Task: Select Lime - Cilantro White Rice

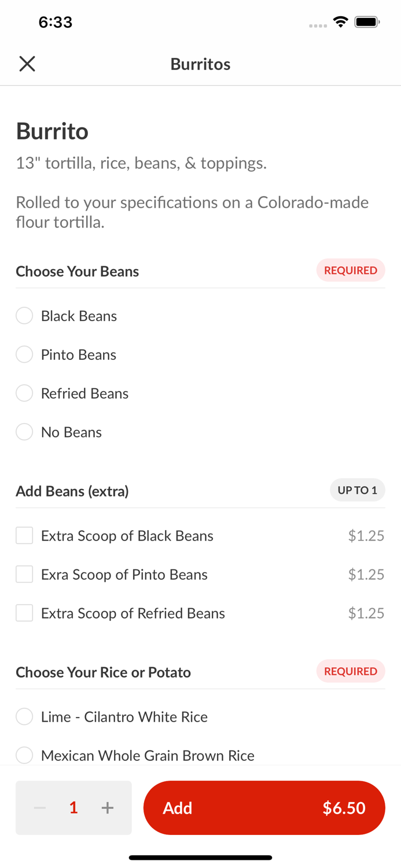Action: click(x=24, y=717)
